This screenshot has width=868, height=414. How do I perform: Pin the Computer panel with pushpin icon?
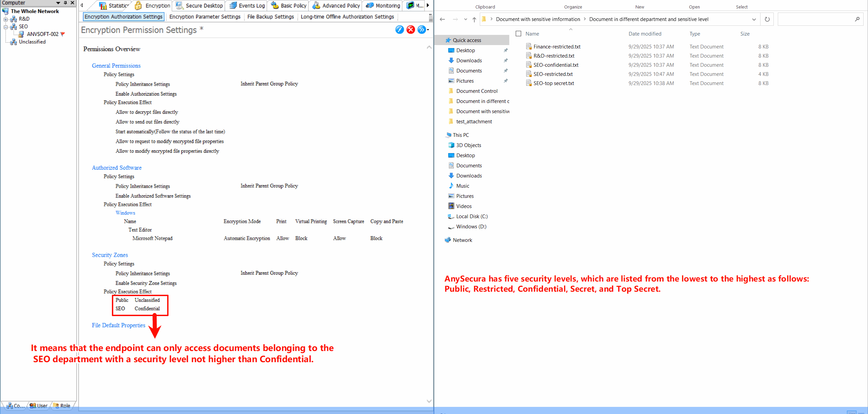click(65, 3)
